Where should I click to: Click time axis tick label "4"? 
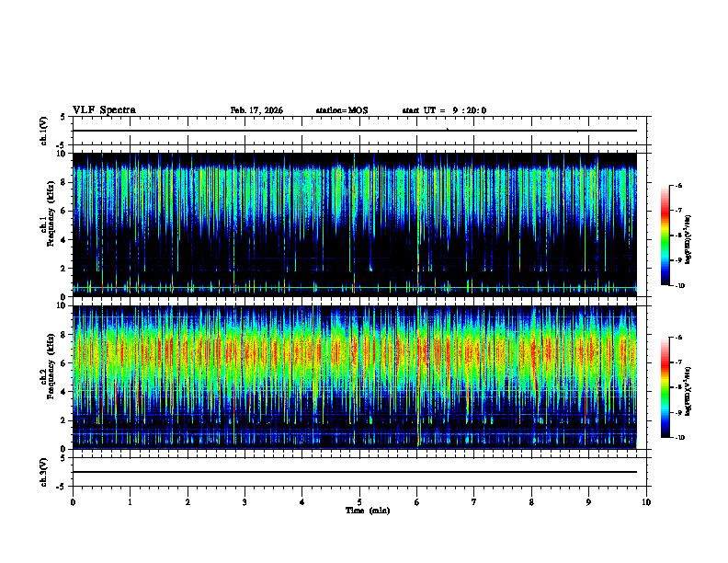(302, 502)
